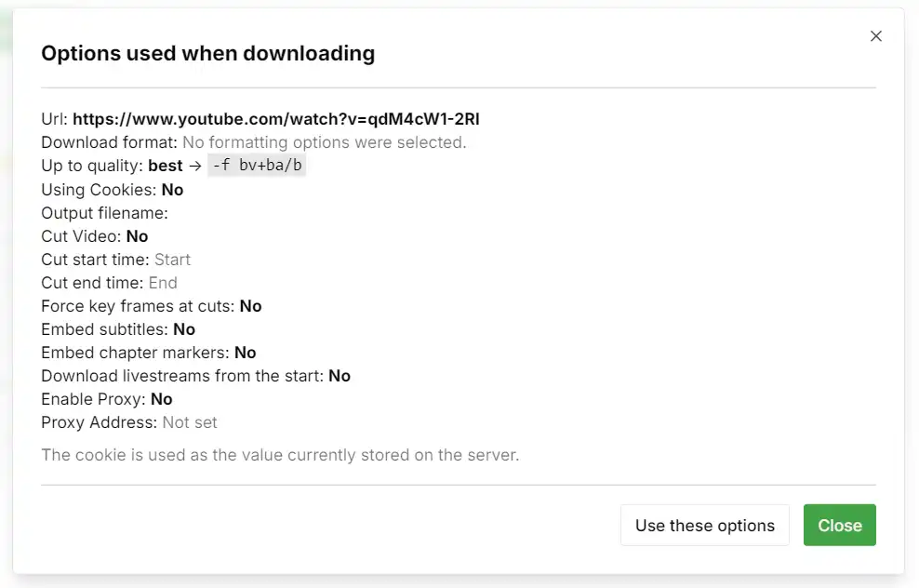Click the -f bv+ba/b code snippet
Image resolution: width=919 pixels, height=588 pixels.
coord(256,167)
